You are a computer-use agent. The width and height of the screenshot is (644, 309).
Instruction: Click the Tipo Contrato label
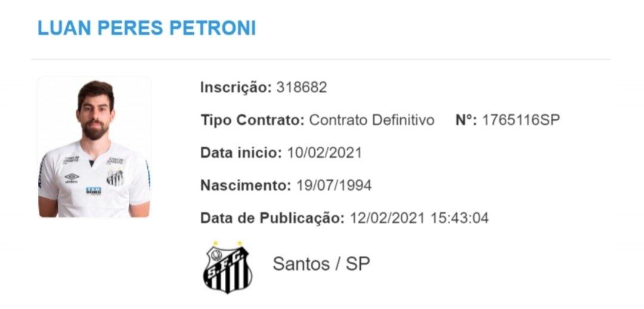pos(252,120)
